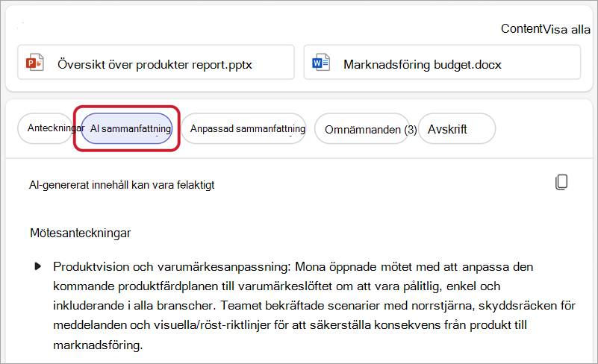Image resolution: width=598 pixels, height=364 pixels.
Task: Open Marknadsföring budget.docx file
Action: (x=442, y=63)
